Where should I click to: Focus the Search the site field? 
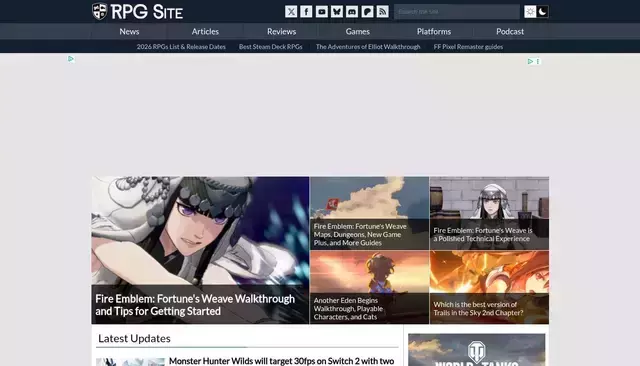[x=457, y=11]
